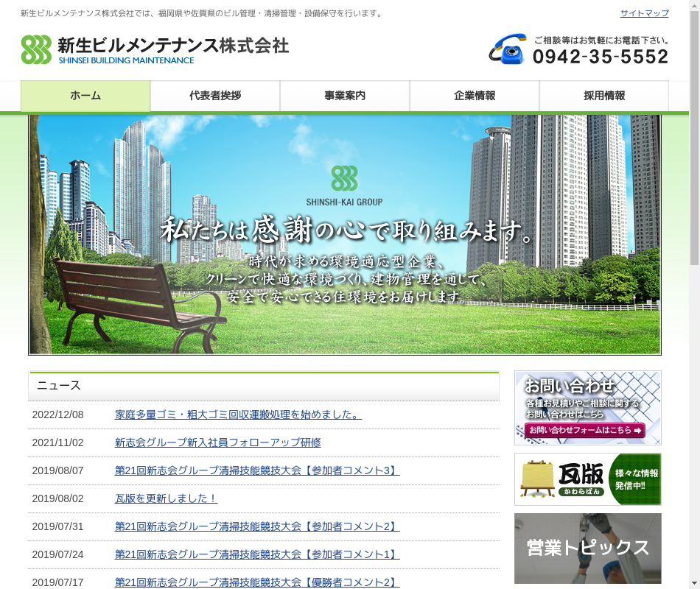Click the date 2019/08/07
The width and height of the screenshot is (700, 589).
(57, 470)
